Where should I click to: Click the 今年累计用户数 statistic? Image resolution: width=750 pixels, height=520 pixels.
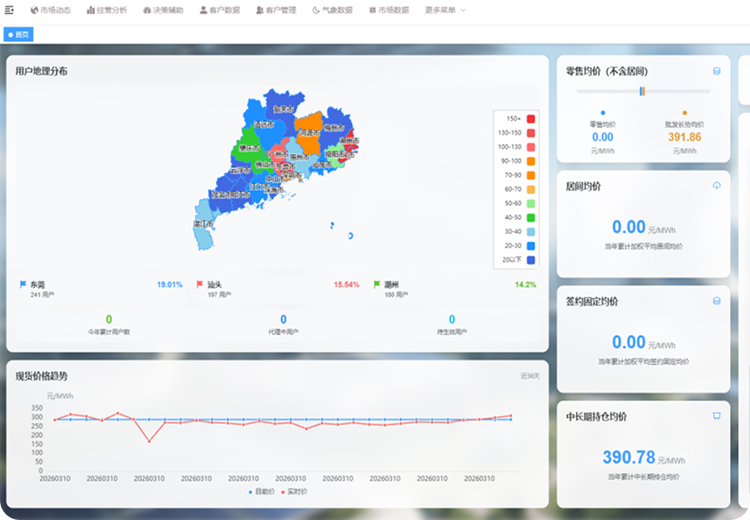pyautogui.click(x=109, y=324)
